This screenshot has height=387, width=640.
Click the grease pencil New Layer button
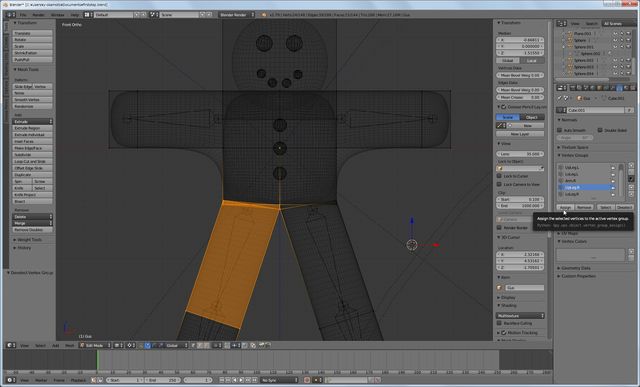520,134
